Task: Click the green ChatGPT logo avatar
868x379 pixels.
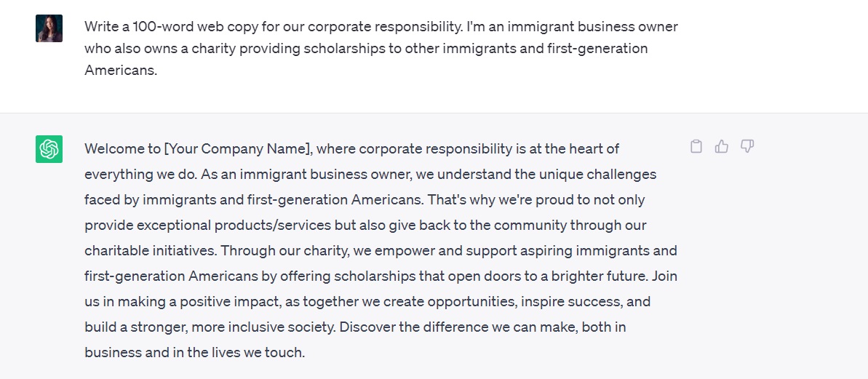Action: pyautogui.click(x=49, y=149)
